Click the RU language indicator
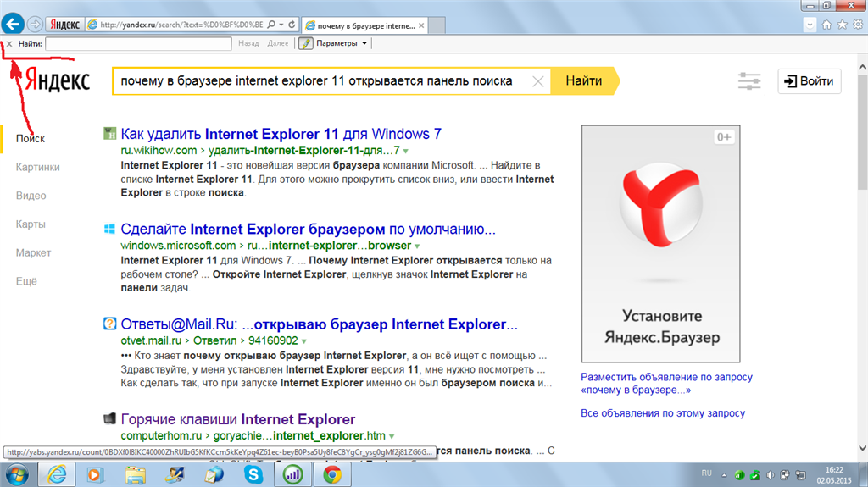The height and width of the screenshot is (487, 868). (706, 473)
